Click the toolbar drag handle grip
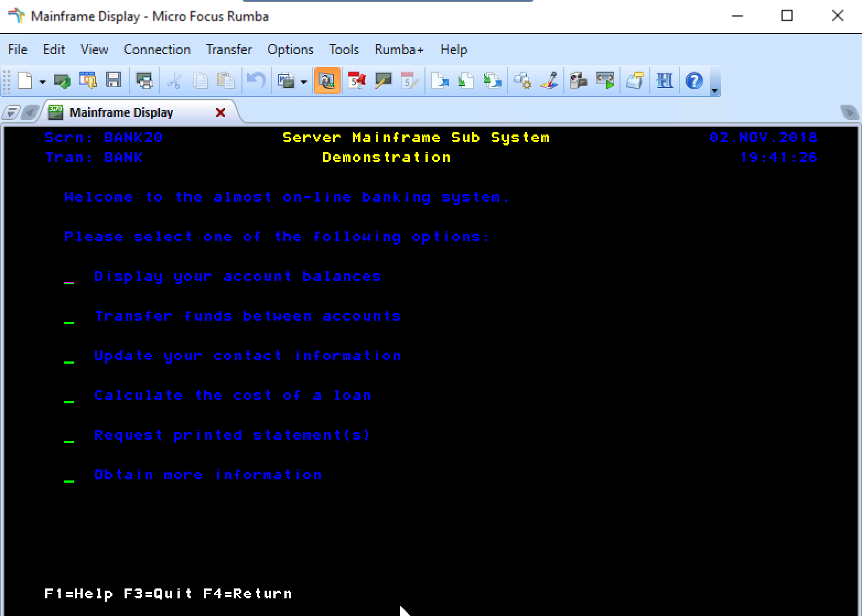Viewport: 862px width, 616px height. 7,82
